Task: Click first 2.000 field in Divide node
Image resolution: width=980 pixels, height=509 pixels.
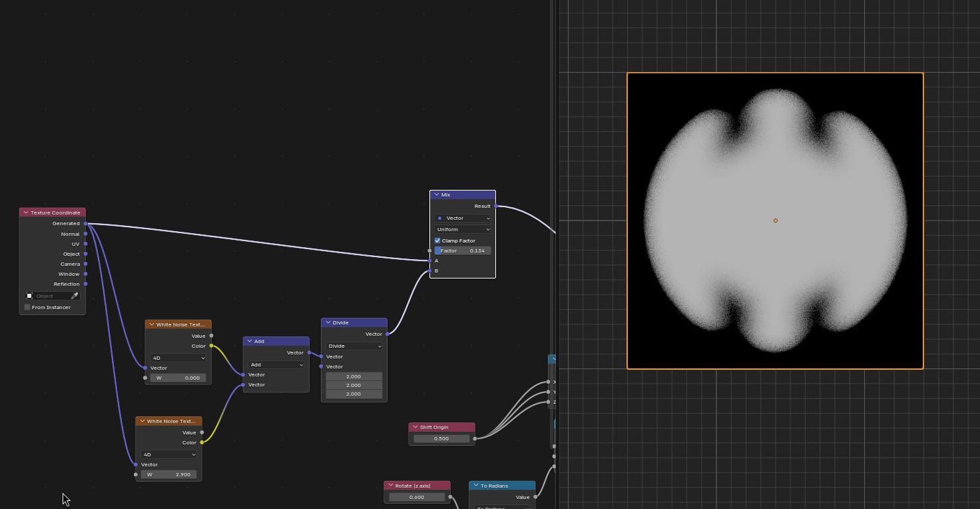Action: coord(354,376)
